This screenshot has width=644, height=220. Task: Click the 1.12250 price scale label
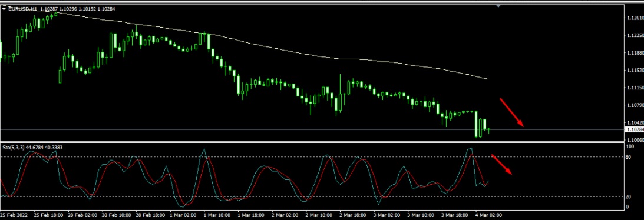point(635,36)
